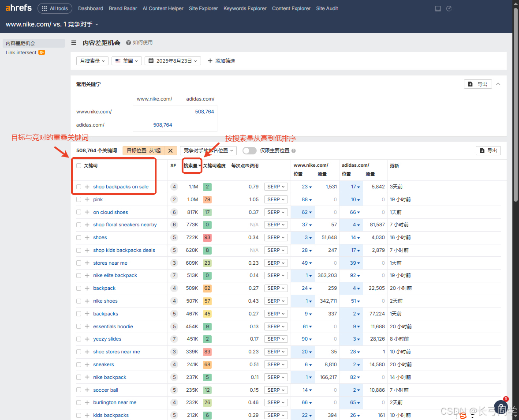The width and height of the screenshot is (519, 420).
Task: Open the 2025年8月23日 date dropdown
Action: point(173,61)
